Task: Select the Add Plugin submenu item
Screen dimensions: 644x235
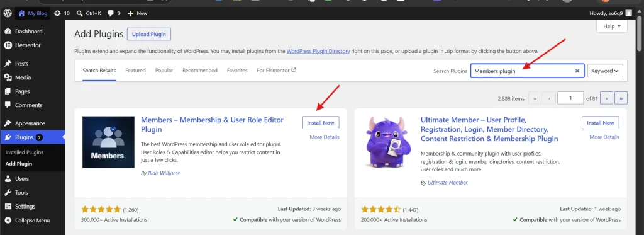Action: [x=19, y=164]
